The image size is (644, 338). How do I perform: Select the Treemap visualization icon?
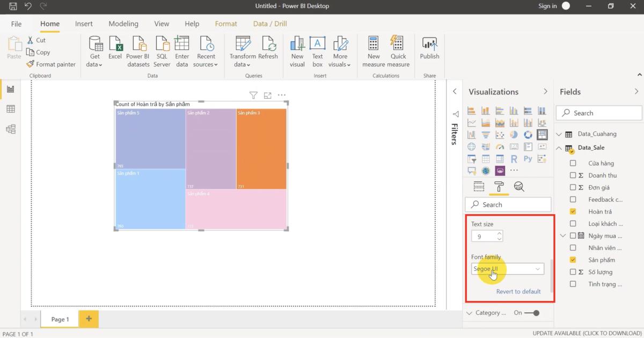(x=542, y=134)
